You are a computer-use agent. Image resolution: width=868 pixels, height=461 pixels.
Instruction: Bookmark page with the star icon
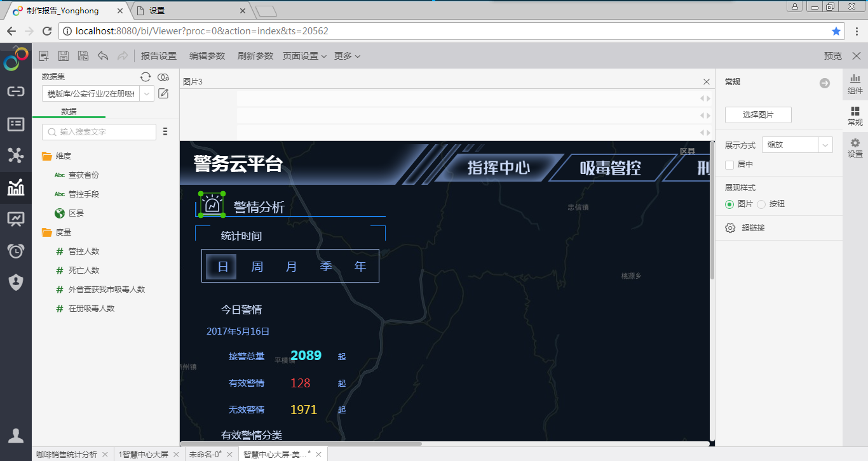(836, 31)
